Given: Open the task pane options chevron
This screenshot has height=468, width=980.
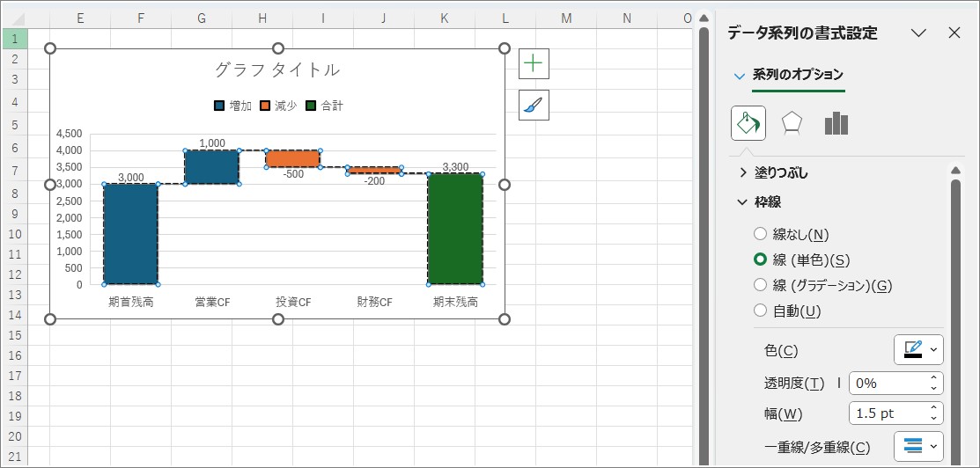Looking at the screenshot, I should click(x=918, y=33).
